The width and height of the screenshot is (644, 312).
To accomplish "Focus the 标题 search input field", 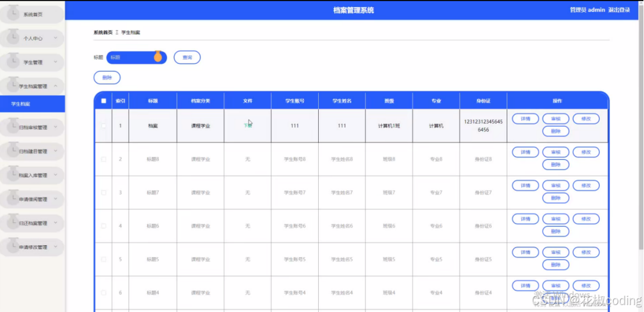I will click(x=136, y=58).
